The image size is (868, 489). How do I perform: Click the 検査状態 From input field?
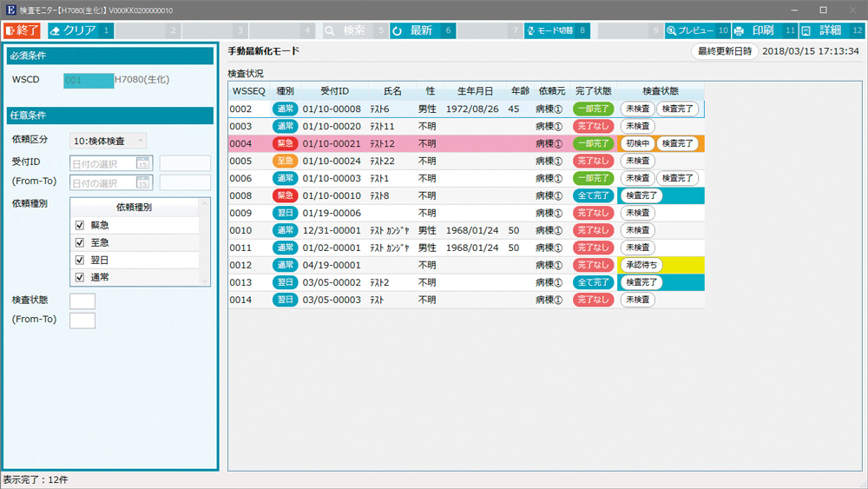click(82, 301)
